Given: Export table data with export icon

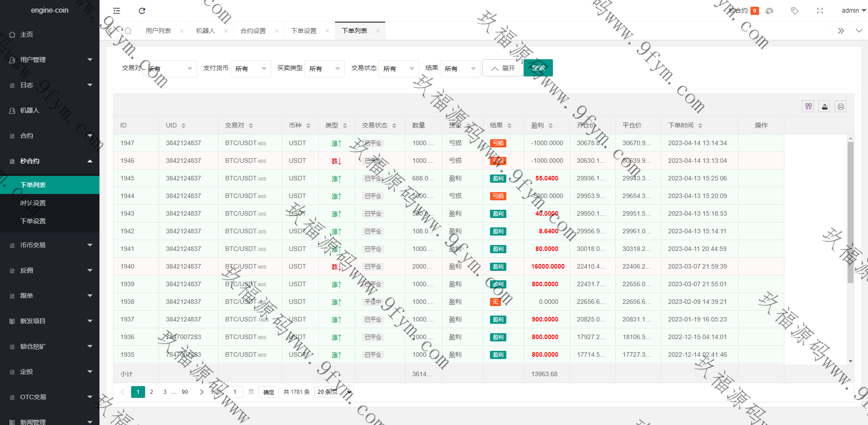Looking at the screenshot, I should pyautogui.click(x=825, y=107).
